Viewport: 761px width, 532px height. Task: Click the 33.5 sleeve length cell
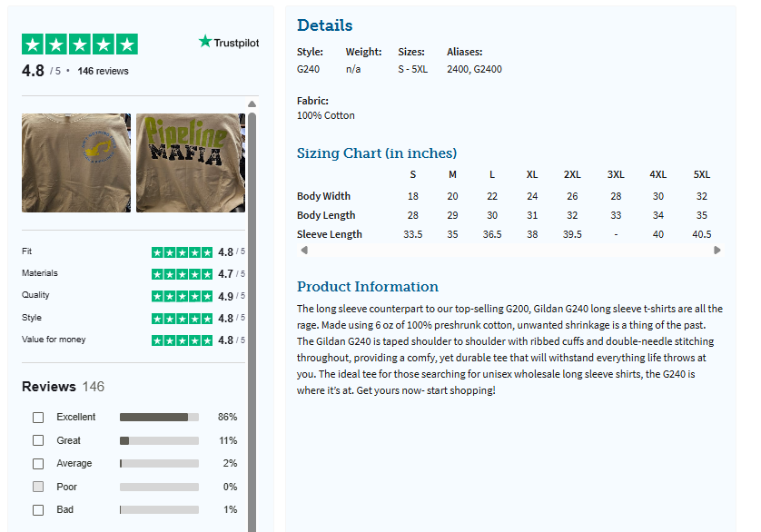tap(413, 234)
